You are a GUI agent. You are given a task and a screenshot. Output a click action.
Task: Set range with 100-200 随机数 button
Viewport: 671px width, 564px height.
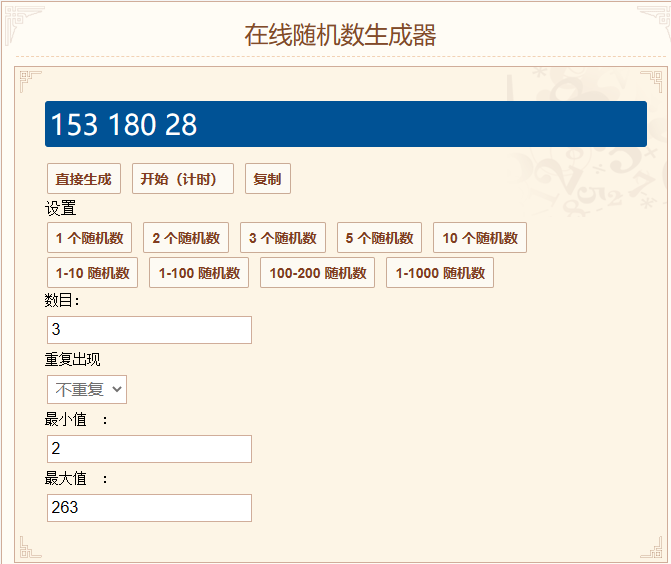click(x=318, y=273)
